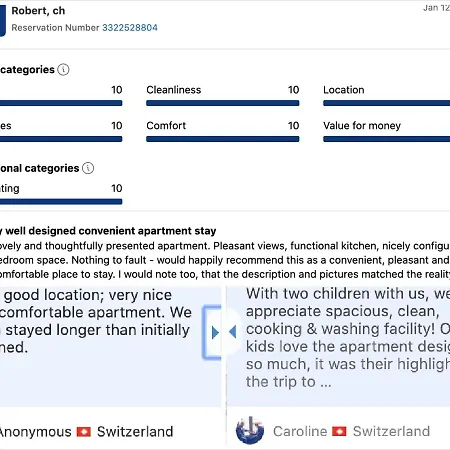Open reservation number 3322528804 link

pyautogui.click(x=130, y=28)
